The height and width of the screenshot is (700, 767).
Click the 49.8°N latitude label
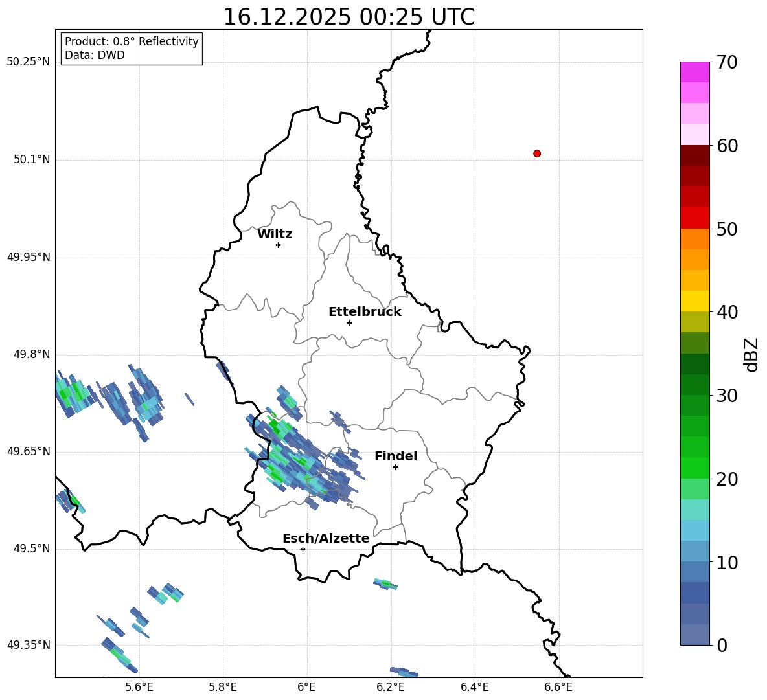31,354
